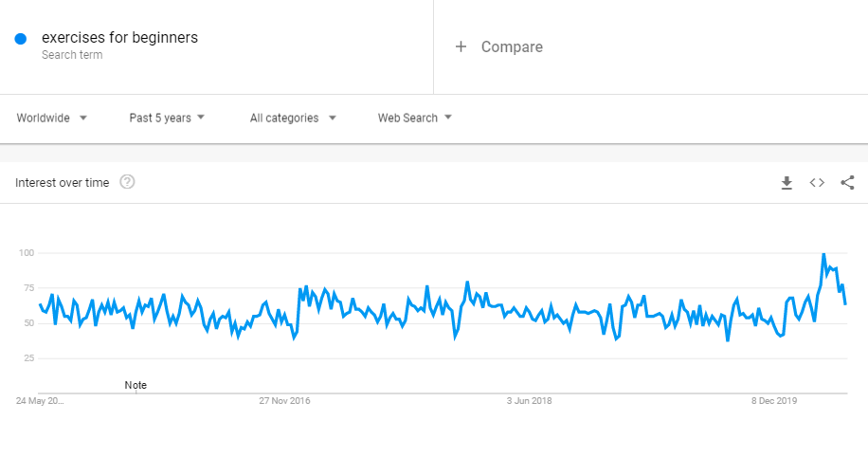Click the Note marker on chart
The width and height of the screenshot is (868, 457).
pos(136,385)
